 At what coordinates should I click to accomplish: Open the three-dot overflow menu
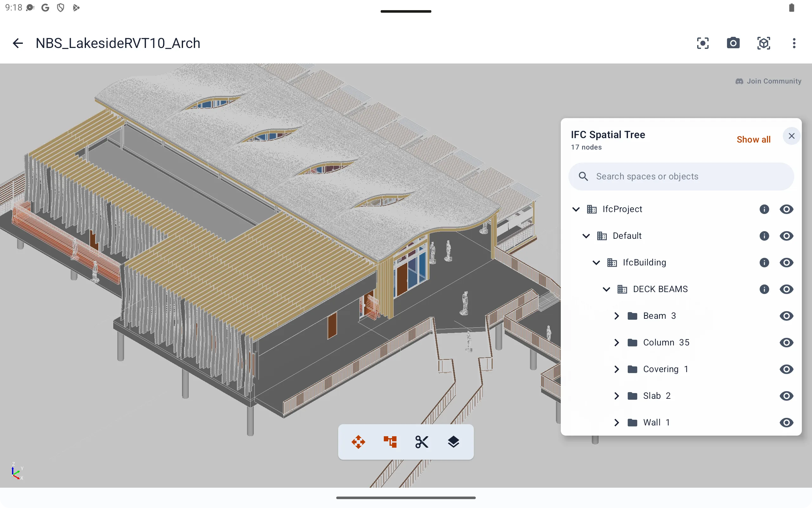[x=794, y=43]
